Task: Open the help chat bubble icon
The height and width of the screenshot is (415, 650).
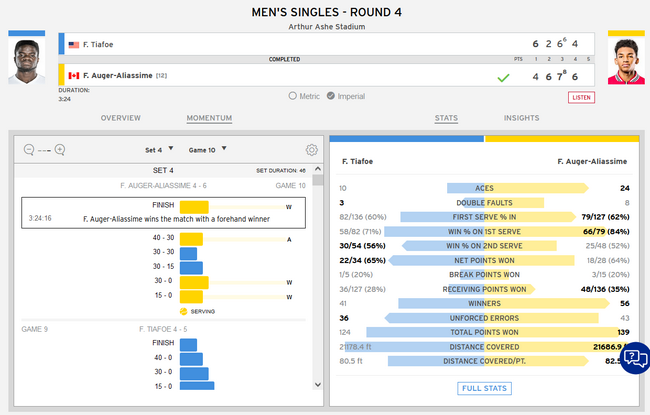Action: pos(633,357)
